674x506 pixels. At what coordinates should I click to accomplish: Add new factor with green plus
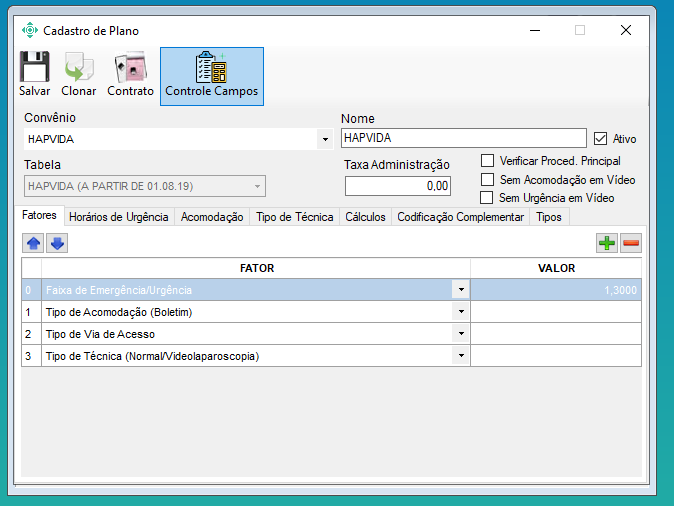point(606,243)
